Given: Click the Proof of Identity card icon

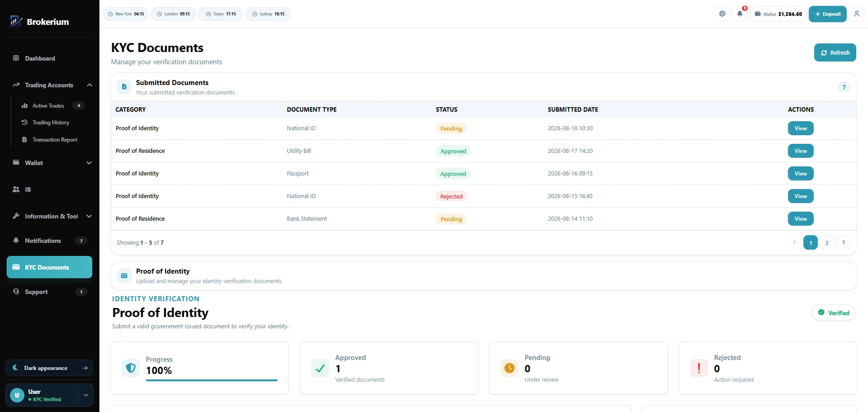Looking at the screenshot, I should click(124, 275).
